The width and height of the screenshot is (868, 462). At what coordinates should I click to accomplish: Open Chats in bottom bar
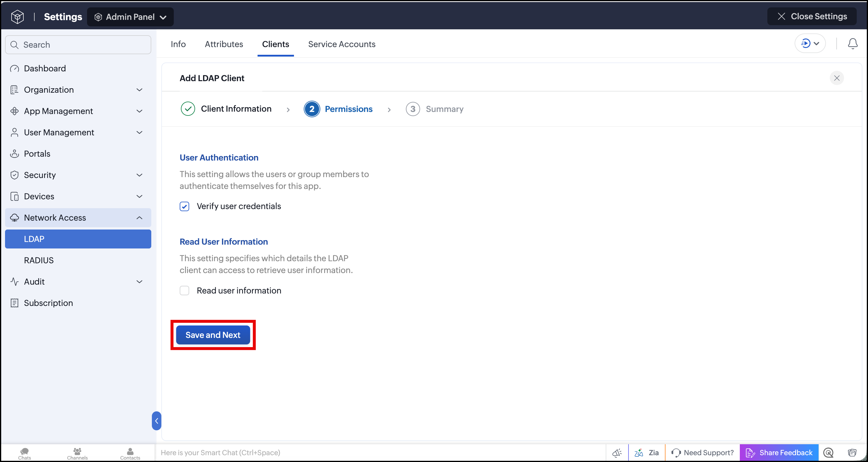[25, 453]
